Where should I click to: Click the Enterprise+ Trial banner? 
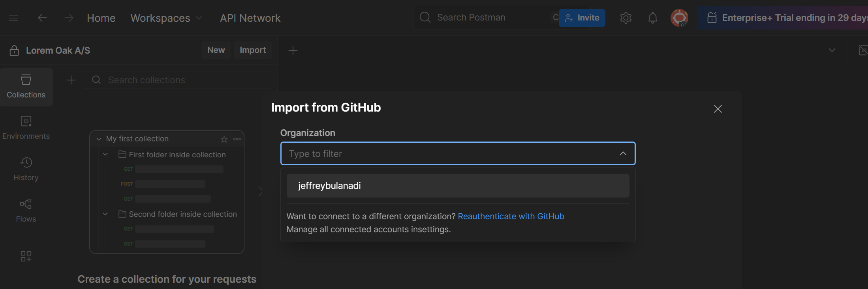click(783, 18)
